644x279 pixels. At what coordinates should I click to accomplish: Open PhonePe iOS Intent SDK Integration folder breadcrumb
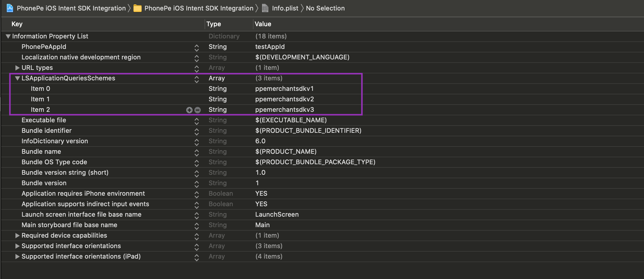(199, 8)
